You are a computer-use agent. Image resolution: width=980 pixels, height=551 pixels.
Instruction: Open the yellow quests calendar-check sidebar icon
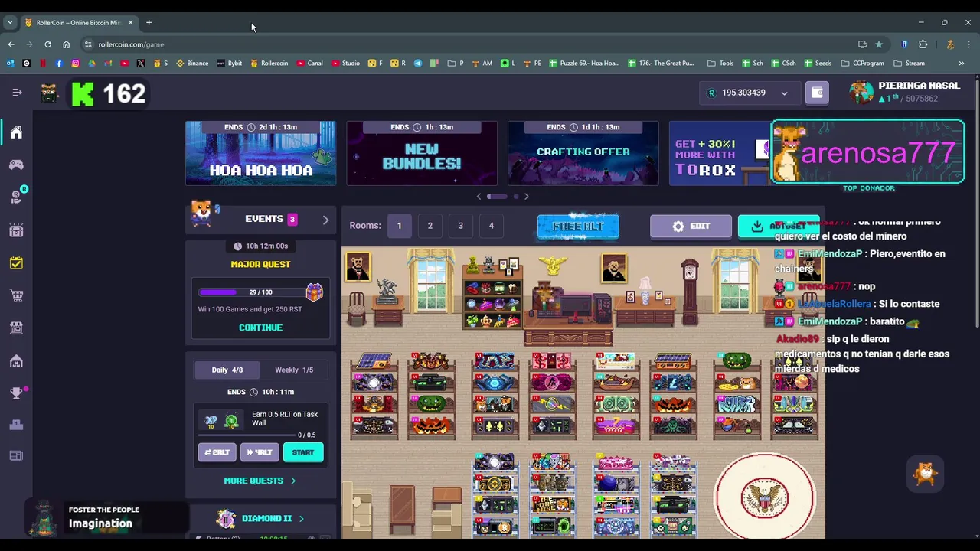[16, 262]
